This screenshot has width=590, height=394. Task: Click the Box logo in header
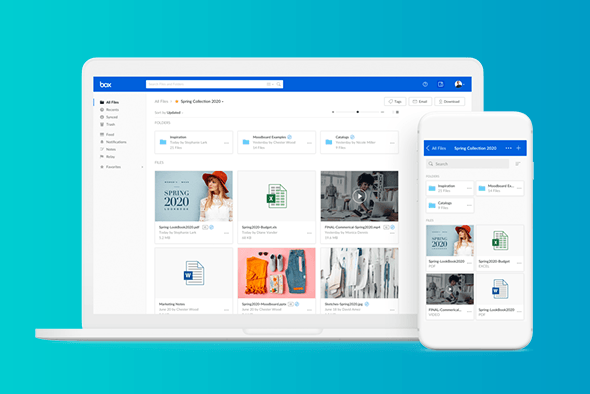point(105,85)
